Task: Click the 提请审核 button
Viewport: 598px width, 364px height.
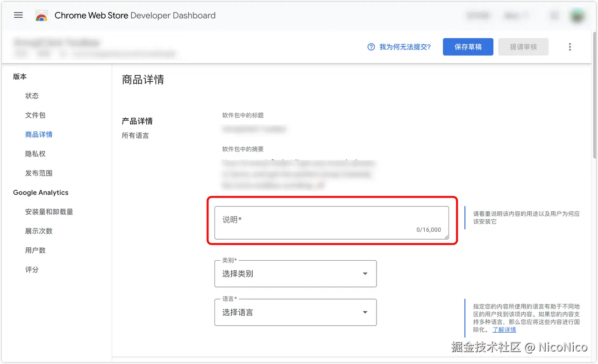Action: [523, 47]
